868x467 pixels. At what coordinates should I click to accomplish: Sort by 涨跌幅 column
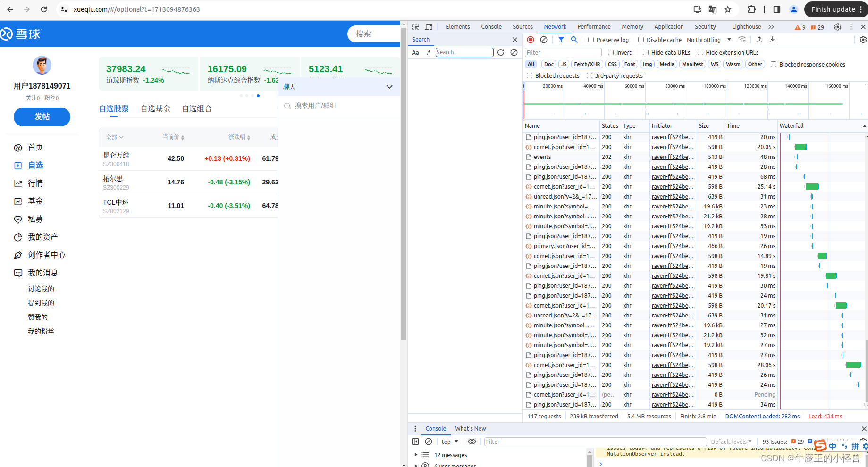click(x=239, y=137)
